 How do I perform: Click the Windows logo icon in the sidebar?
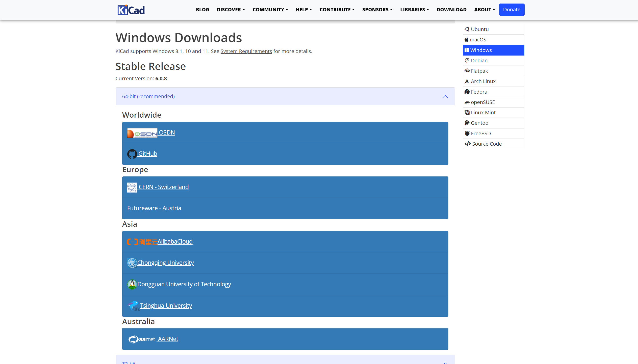(x=467, y=50)
